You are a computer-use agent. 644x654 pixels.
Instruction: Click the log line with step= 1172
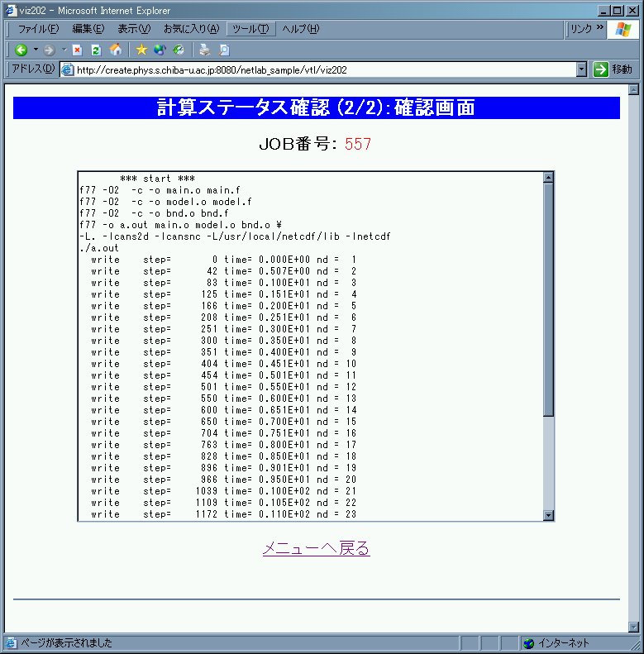pyautogui.click(x=223, y=514)
